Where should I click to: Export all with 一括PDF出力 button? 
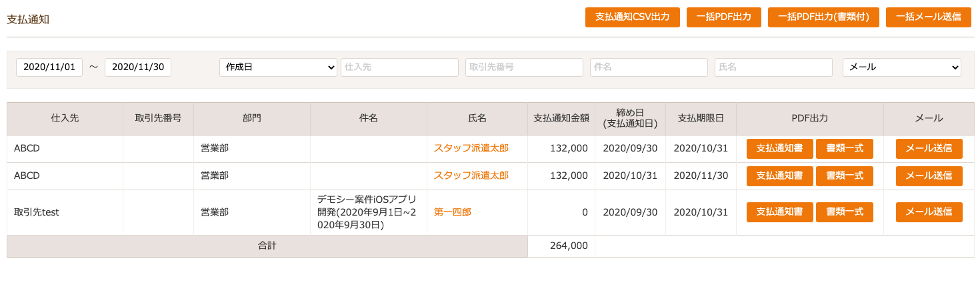(724, 17)
